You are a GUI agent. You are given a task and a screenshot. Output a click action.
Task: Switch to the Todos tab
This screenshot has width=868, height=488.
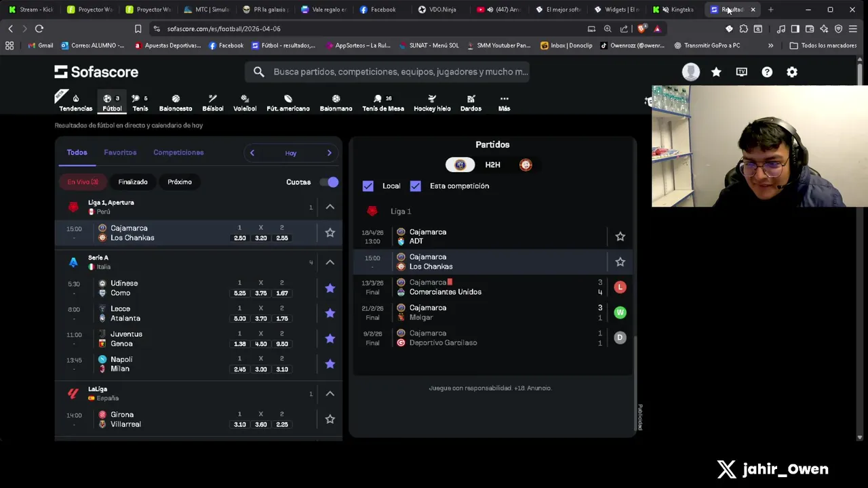(x=77, y=152)
